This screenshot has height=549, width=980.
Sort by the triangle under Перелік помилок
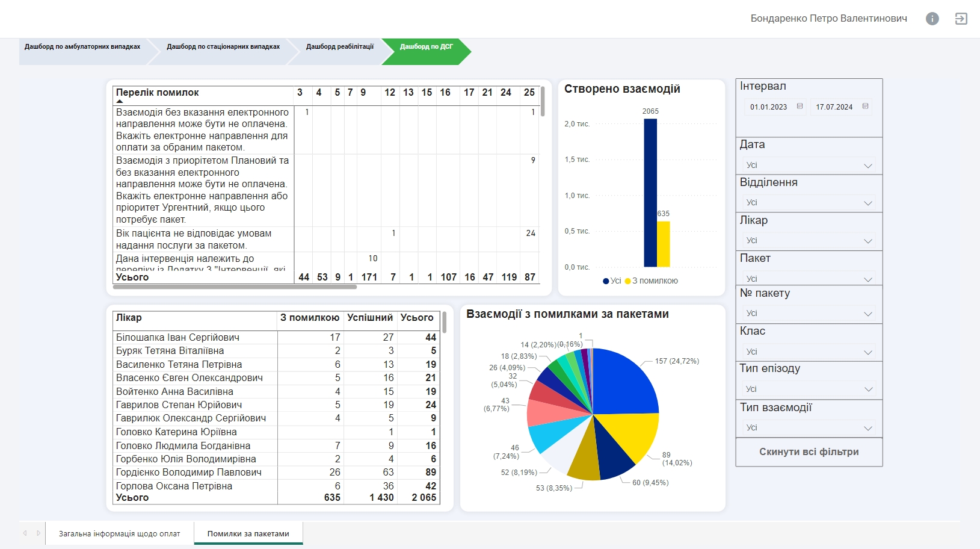click(x=120, y=101)
